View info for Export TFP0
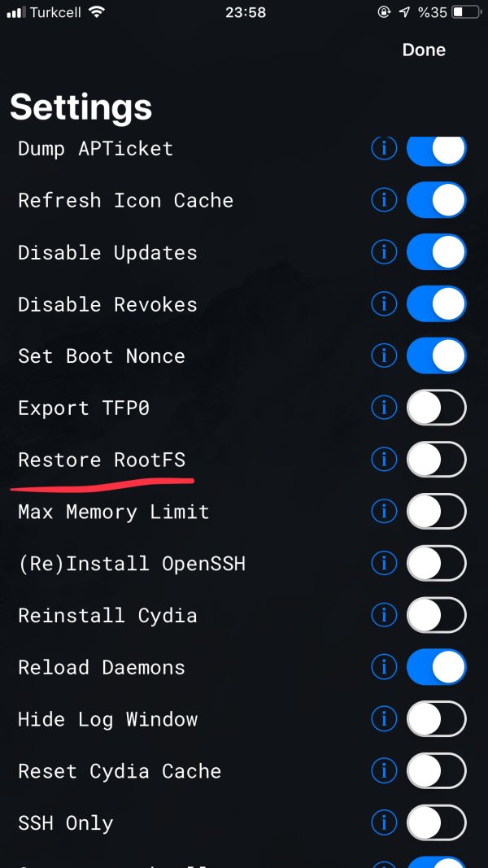The width and height of the screenshot is (488, 868). click(383, 408)
